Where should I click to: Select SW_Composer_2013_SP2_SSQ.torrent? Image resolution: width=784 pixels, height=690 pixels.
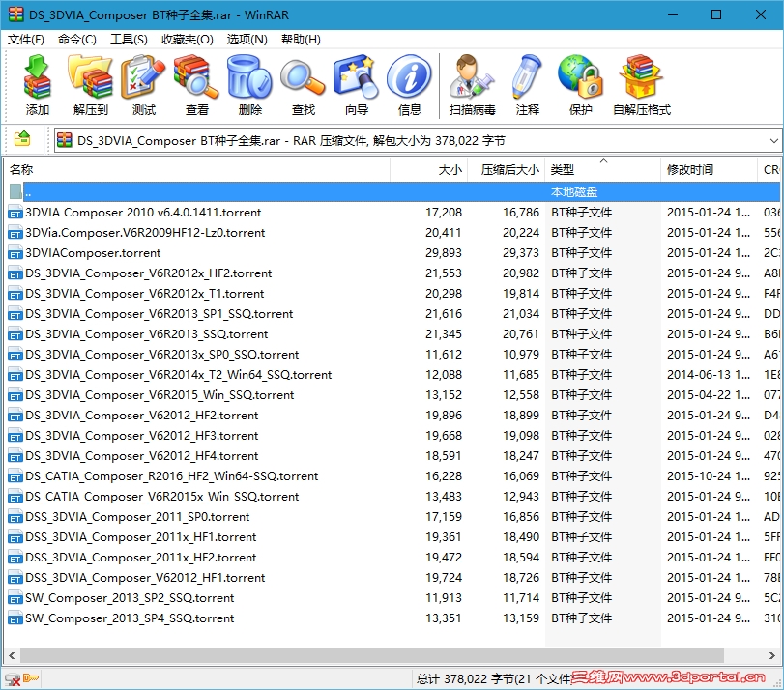392,598
